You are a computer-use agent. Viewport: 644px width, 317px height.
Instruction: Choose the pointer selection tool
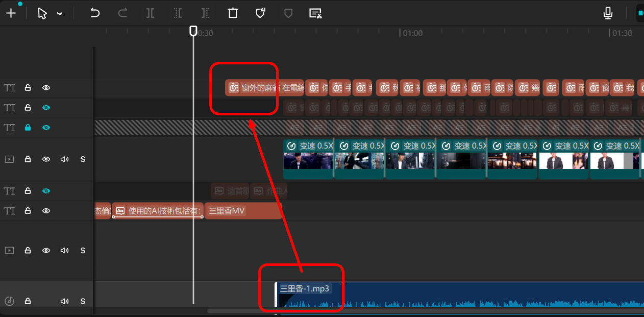click(x=42, y=13)
